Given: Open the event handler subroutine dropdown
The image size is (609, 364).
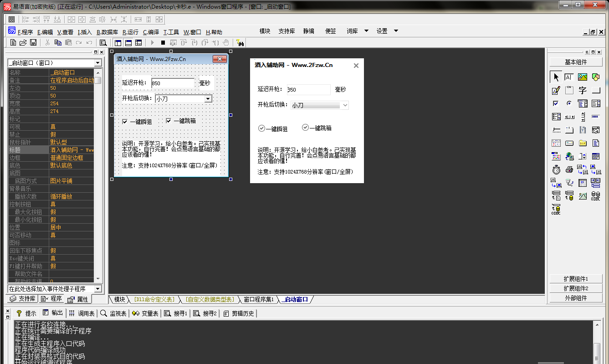Looking at the screenshot, I should click(98, 289).
